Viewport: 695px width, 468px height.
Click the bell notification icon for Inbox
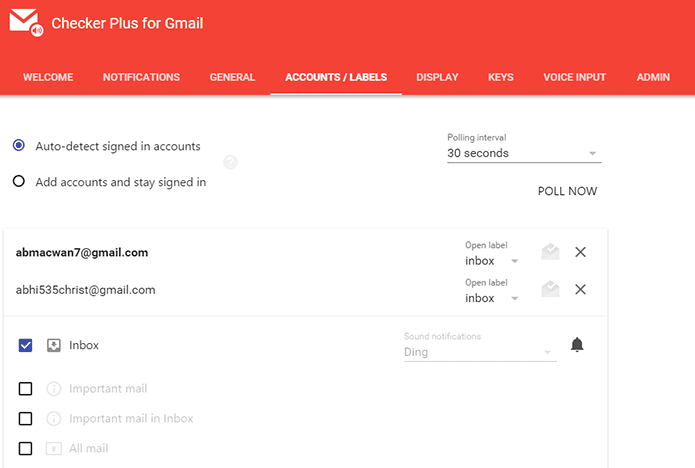click(577, 344)
